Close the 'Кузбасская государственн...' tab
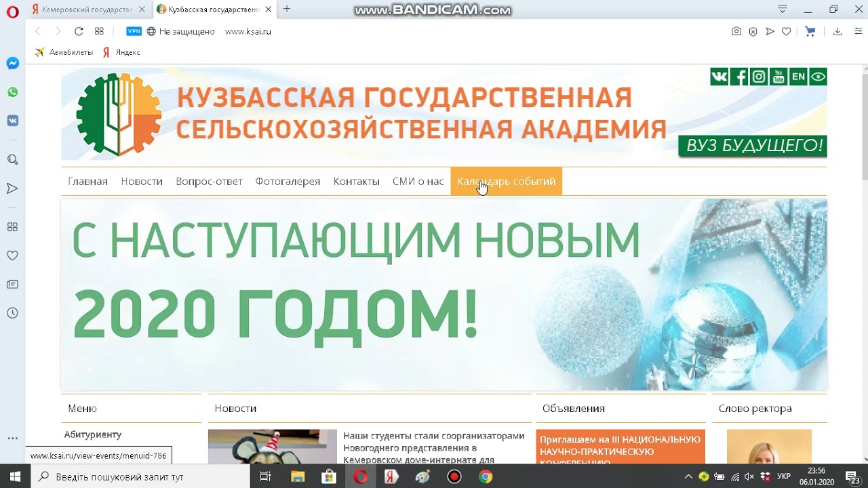Viewport: 868px width, 488px height. (x=269, y=9)
